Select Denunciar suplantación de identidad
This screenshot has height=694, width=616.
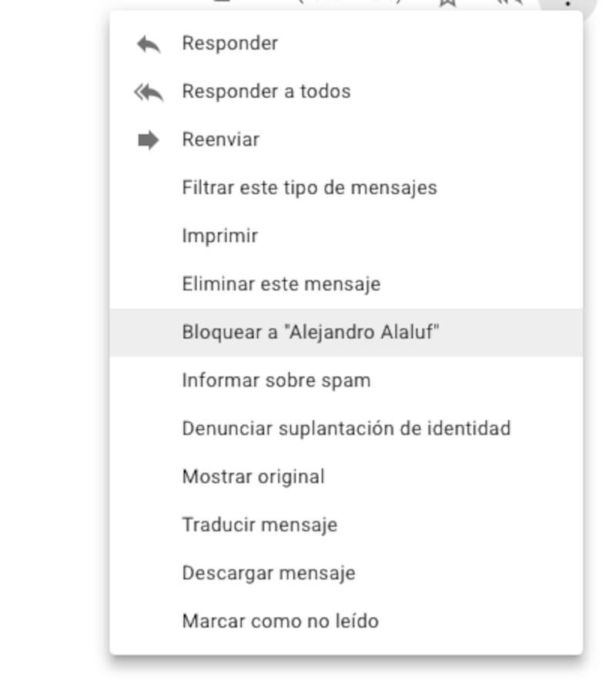(346, 429)
